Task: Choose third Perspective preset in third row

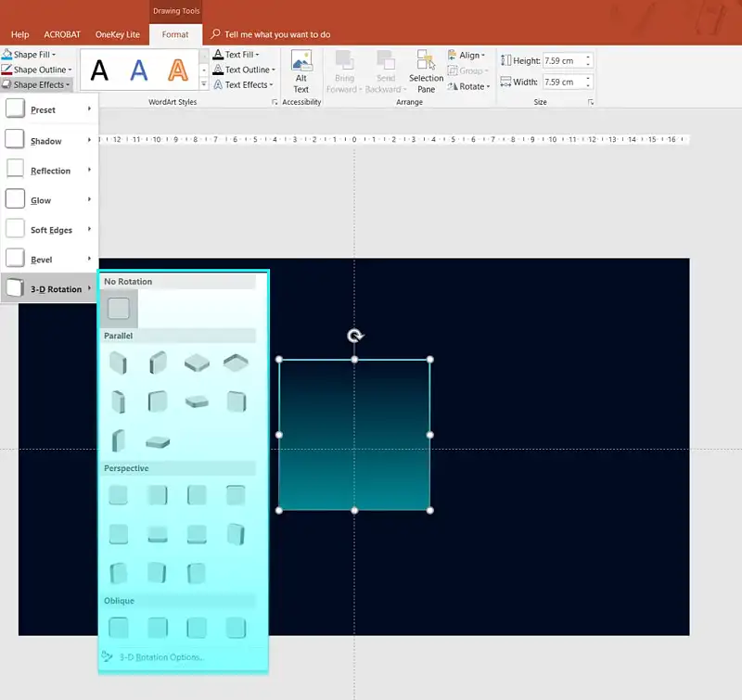Action: (197, 573)
